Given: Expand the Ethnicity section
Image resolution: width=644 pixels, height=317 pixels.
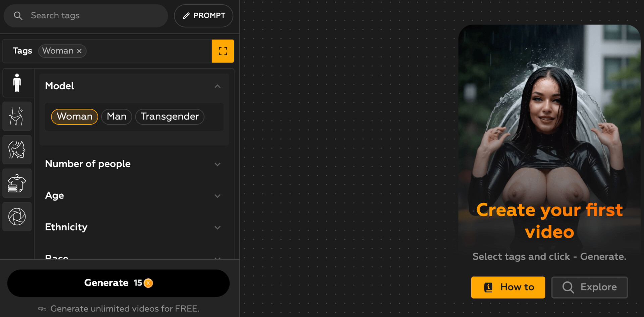Looking at the screenshot, I should (x=134, y=227).
